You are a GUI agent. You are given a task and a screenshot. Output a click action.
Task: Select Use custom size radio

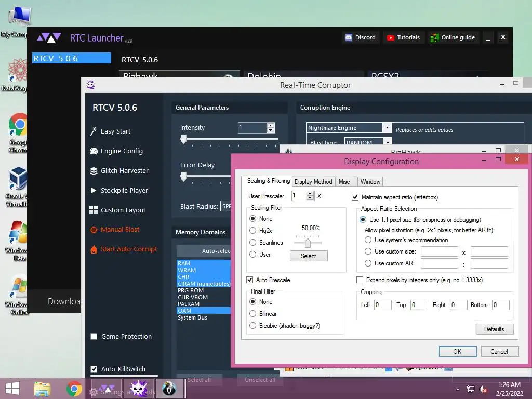(x=368, y=251)
